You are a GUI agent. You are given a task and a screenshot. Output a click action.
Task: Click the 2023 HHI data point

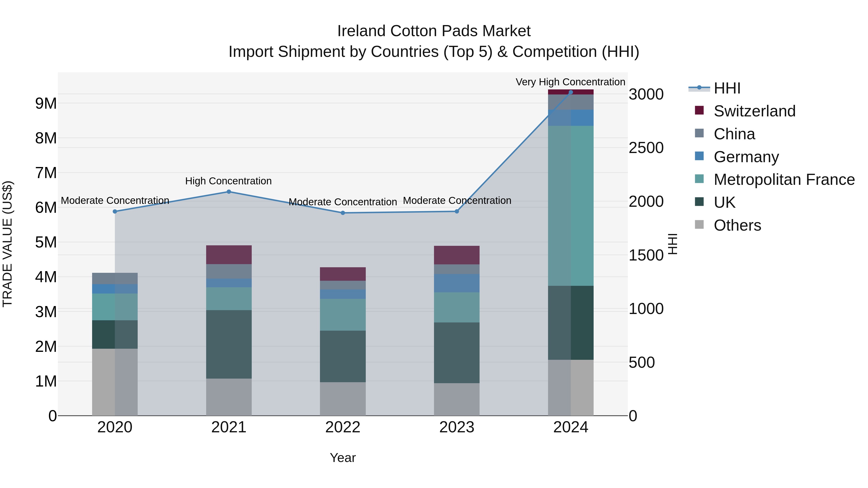click(x=457, y=212)
